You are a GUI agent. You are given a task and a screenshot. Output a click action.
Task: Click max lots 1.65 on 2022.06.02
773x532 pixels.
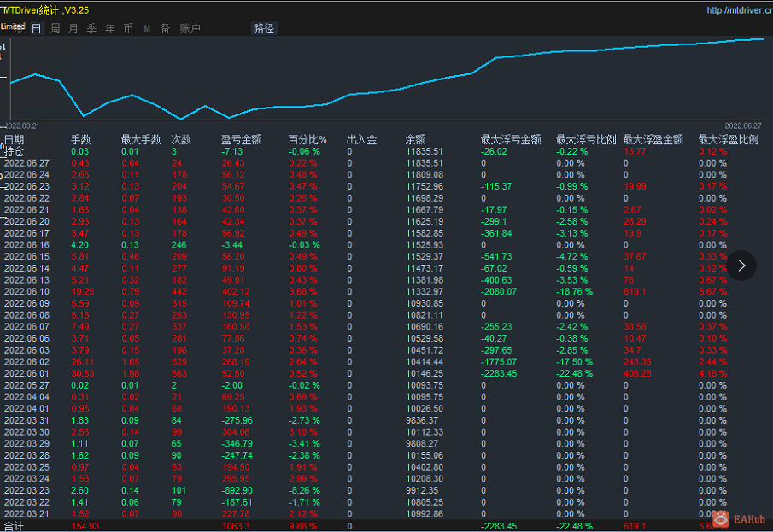(131, 362)
